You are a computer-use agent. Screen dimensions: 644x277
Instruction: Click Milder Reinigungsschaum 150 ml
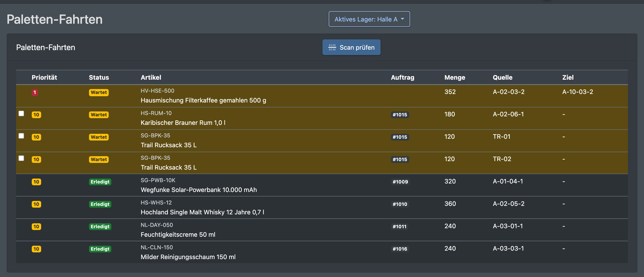(188, 257)
